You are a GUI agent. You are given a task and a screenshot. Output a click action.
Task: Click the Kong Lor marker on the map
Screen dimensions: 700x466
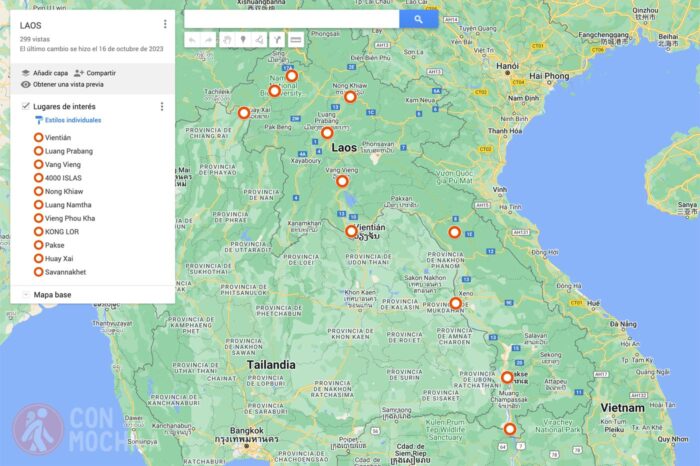pyautogui.click(x=454, y=232)
